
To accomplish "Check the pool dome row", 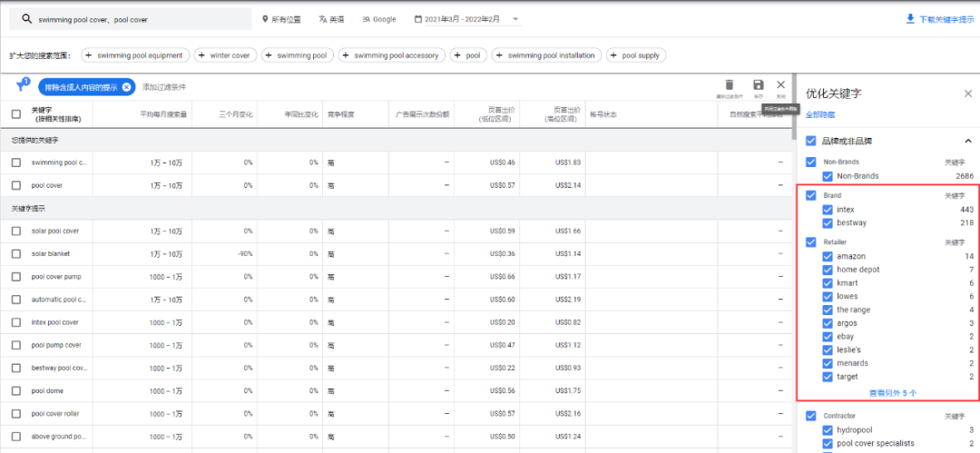I will pos(16,391).
